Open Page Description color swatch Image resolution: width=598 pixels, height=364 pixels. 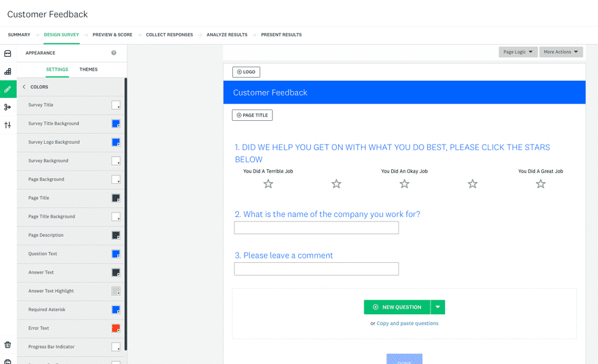tap(116, 235)
